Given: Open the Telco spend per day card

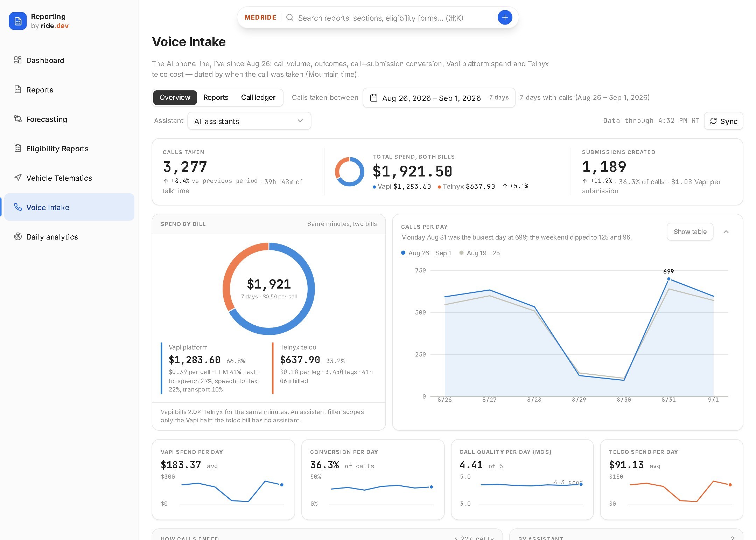Looking at the screenshot, I should (672, 480).
